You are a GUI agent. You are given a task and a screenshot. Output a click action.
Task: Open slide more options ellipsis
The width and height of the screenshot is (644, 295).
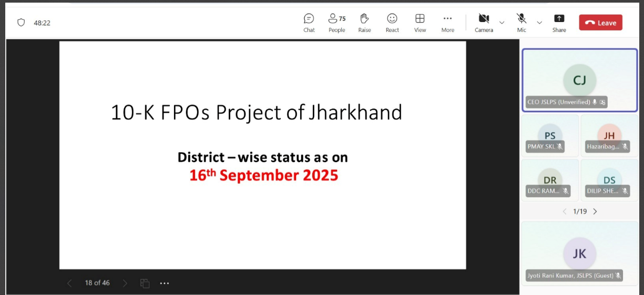(165, 283)
